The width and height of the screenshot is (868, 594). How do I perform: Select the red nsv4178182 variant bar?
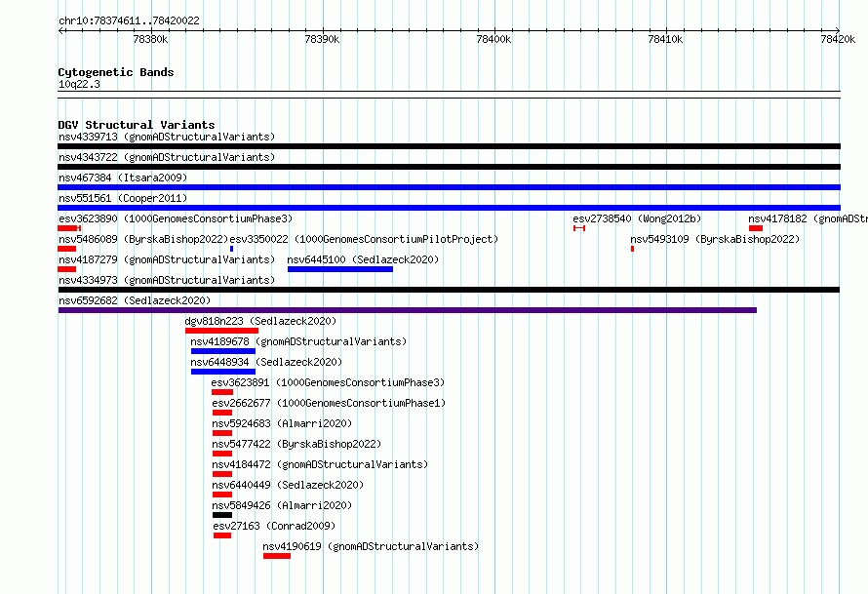756,228
